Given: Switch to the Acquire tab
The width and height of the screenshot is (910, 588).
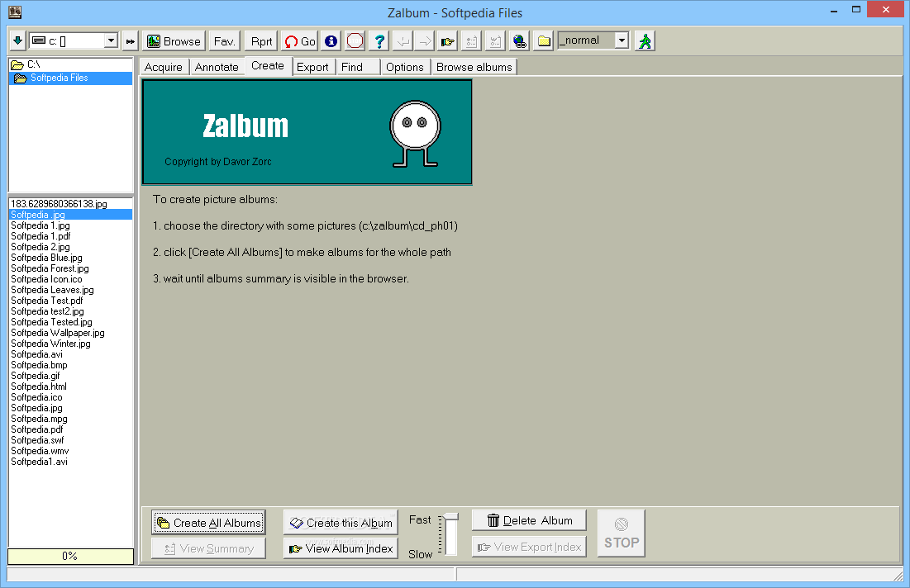Looking at the screenshot, I should pos(163,67).
